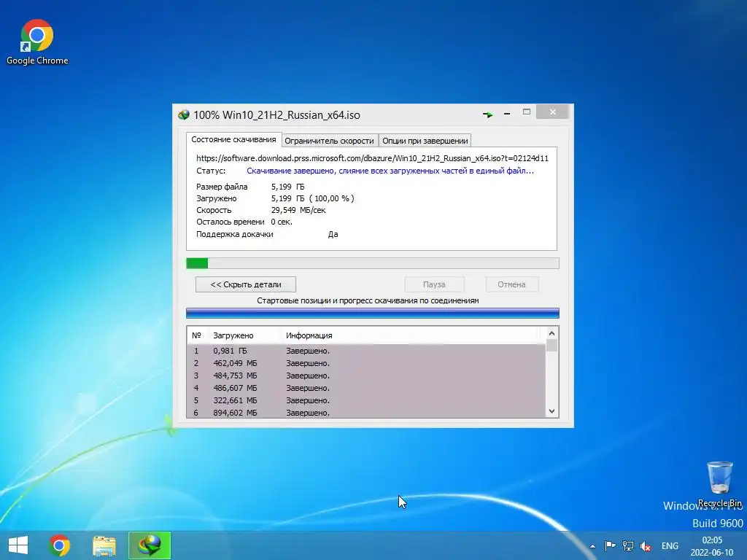Maximize the IDM download window

pos(527,112)
